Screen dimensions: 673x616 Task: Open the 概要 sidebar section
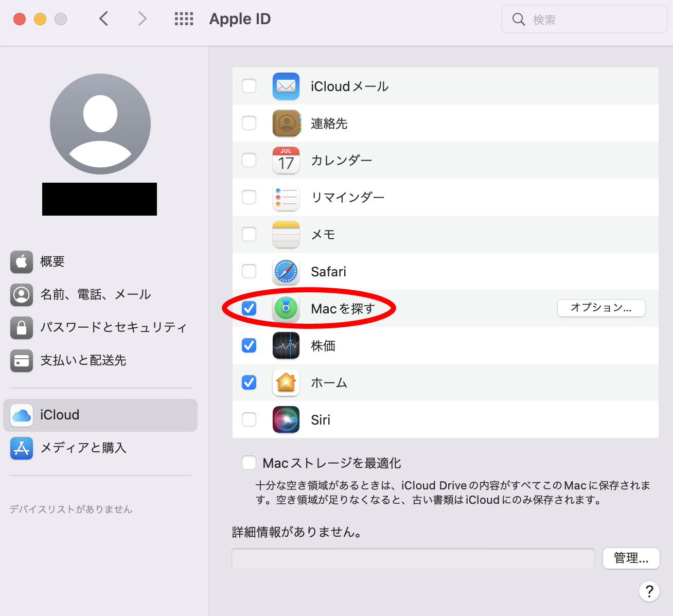coord(100,262)
